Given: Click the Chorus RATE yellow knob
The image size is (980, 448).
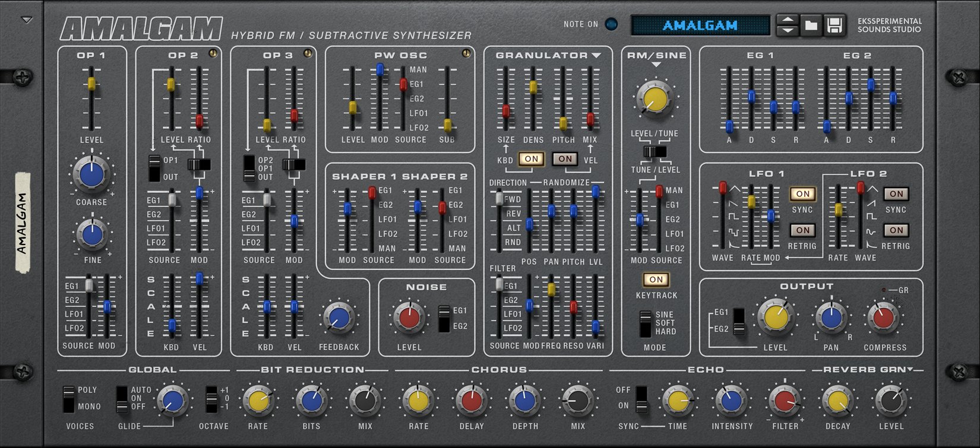Looking at the screenshot, I should pos(418,401).
